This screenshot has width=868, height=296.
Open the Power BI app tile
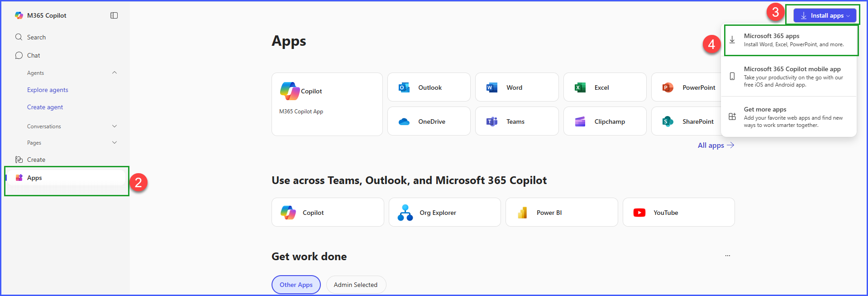pyautogui.click(x=562, y=212)
